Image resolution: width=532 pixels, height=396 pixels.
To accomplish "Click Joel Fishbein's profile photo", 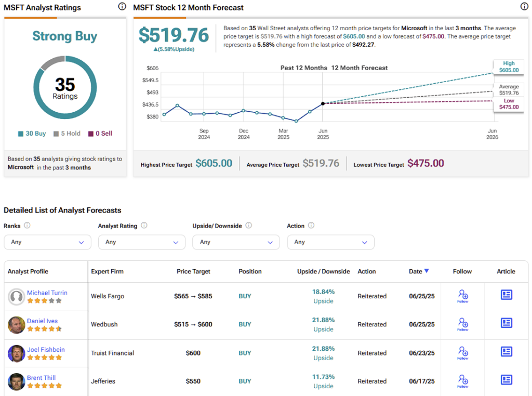I will coord(16,353).
